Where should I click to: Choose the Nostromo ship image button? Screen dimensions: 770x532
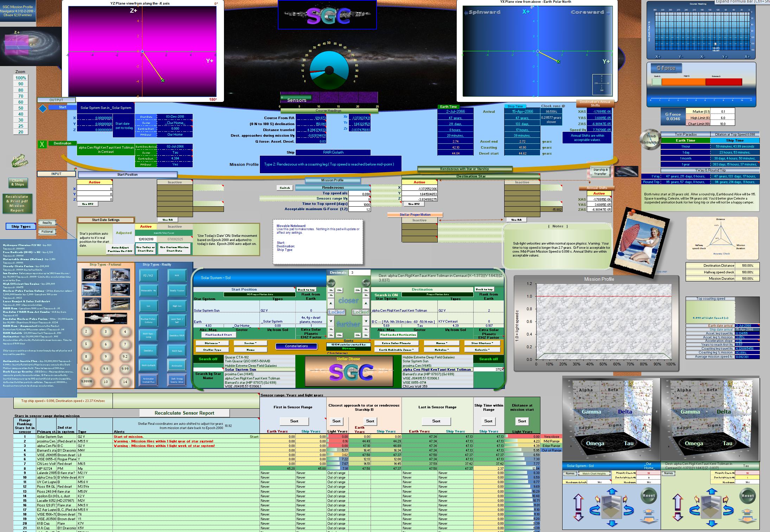(x=120, y=290)
